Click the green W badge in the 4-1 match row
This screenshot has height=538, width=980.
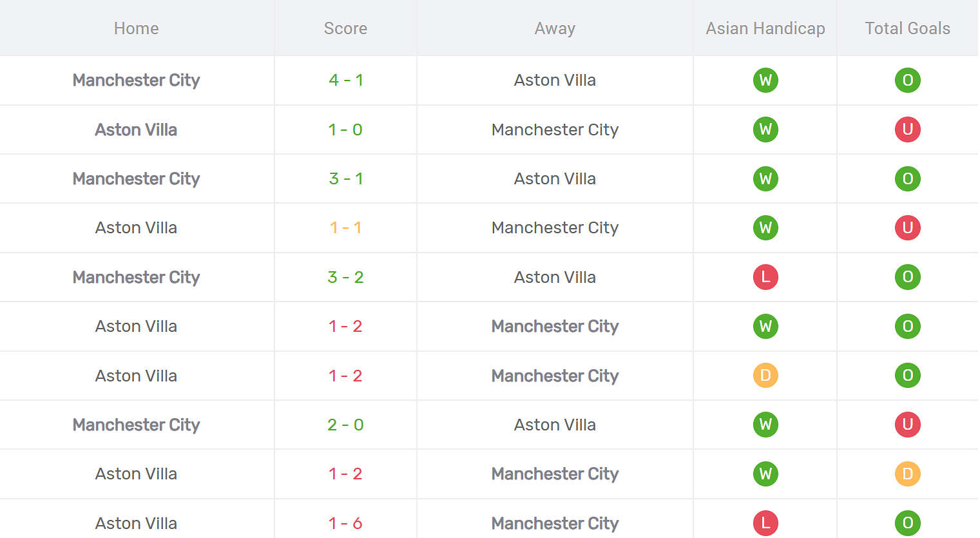tap(765, 81)
